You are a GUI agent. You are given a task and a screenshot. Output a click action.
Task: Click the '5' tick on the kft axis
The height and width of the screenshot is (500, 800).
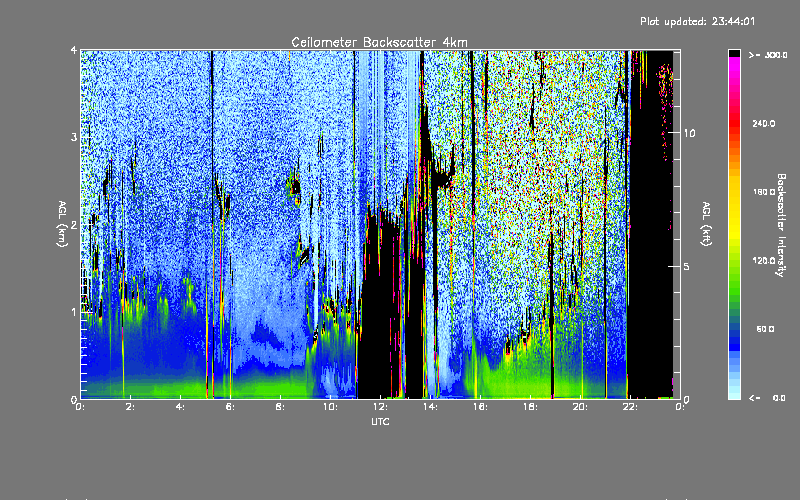click(x=686, y=267)
